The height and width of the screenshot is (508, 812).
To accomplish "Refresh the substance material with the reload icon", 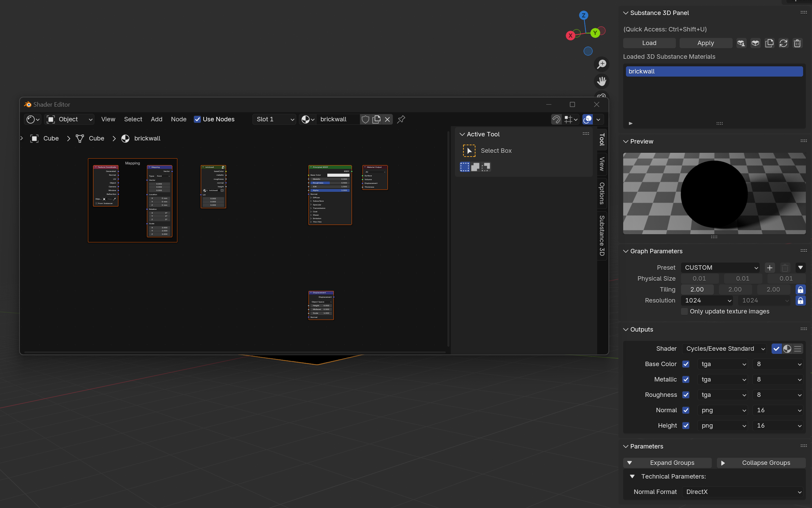I will (784, 43).
